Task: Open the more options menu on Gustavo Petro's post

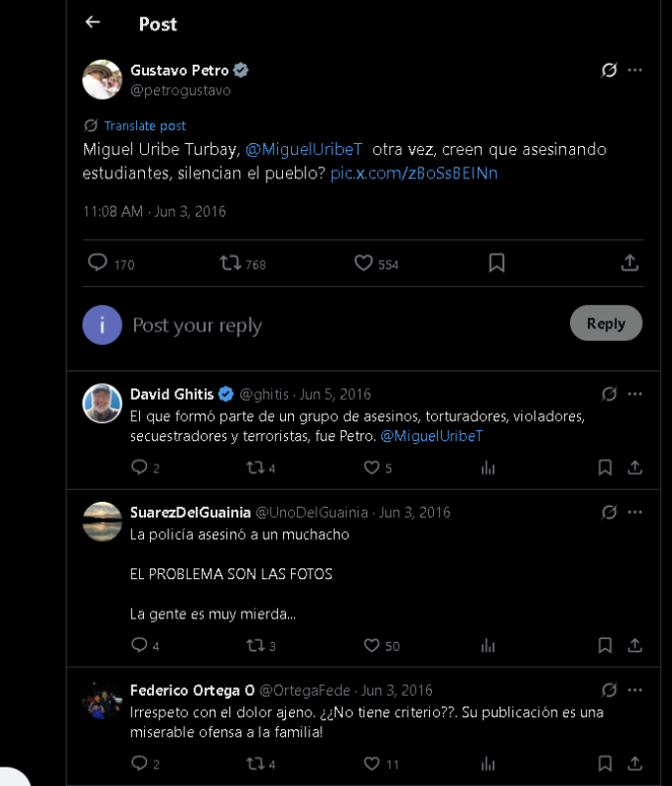Action: [635, 71]
